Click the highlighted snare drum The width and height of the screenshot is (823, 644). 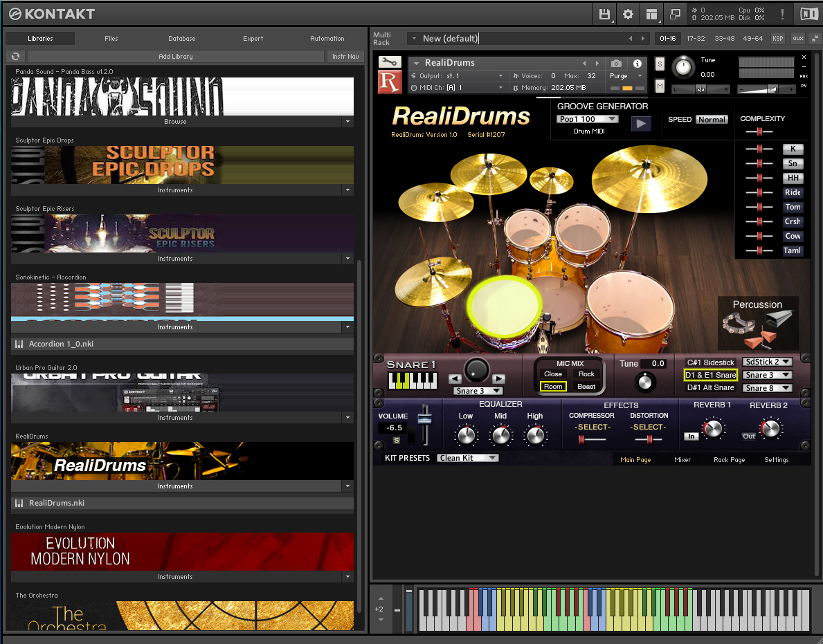click(505, 306)
